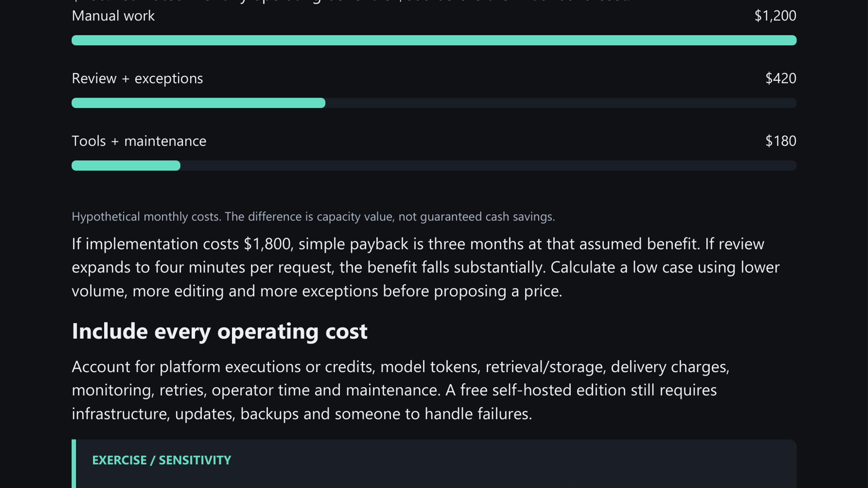Click the callout box green left border
868x488 pixels.
[74, 464]
